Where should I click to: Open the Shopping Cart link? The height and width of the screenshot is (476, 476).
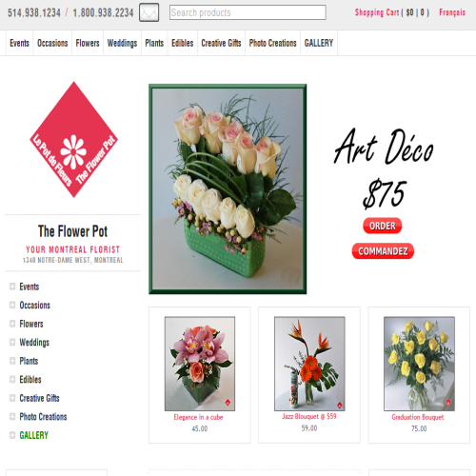(392, 12)
